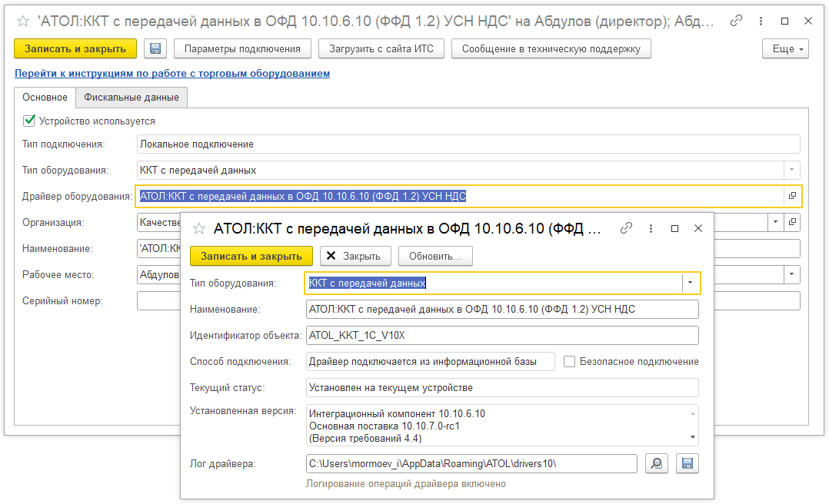Image resolution: width=829 pixels, height=504 pixels.
Task: Close the driver dialog with X
Action: (698, 228)
